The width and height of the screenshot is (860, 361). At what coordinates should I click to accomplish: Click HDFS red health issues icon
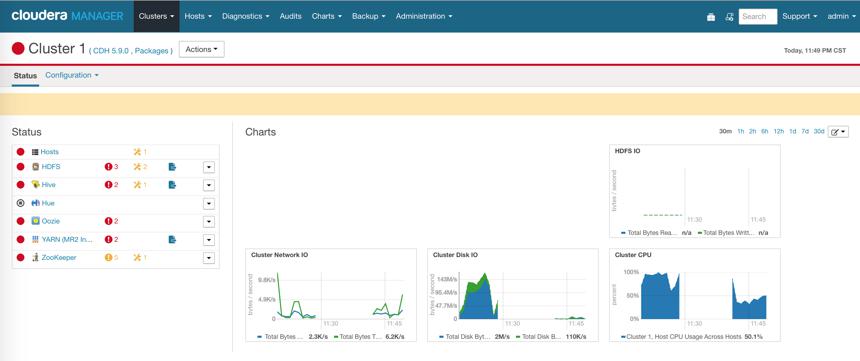coord(111,167)
